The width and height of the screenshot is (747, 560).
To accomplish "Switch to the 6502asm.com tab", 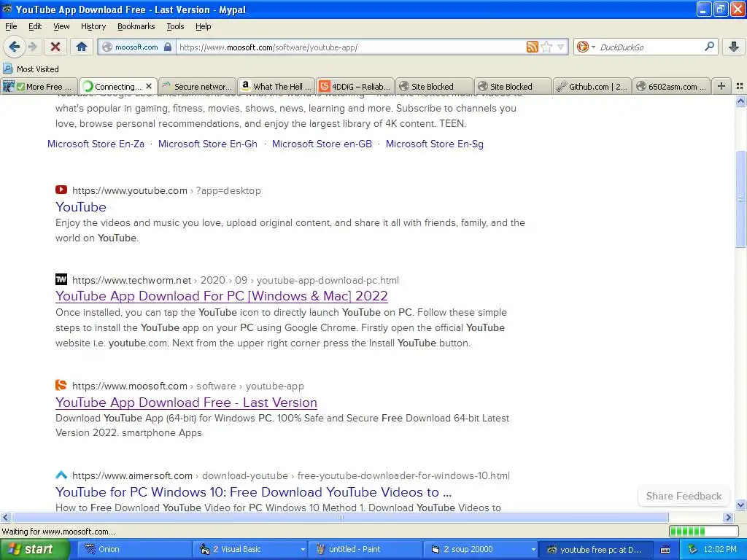I will tap(672, 86).
